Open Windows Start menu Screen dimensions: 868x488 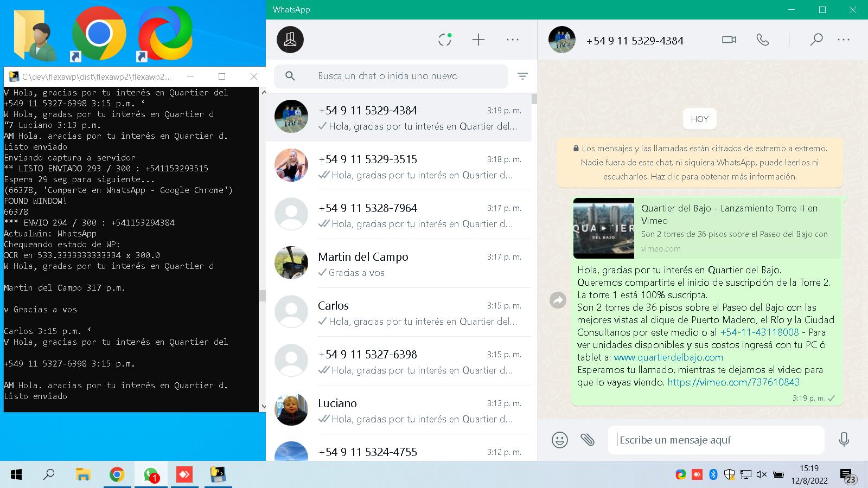tap(16, 475)
